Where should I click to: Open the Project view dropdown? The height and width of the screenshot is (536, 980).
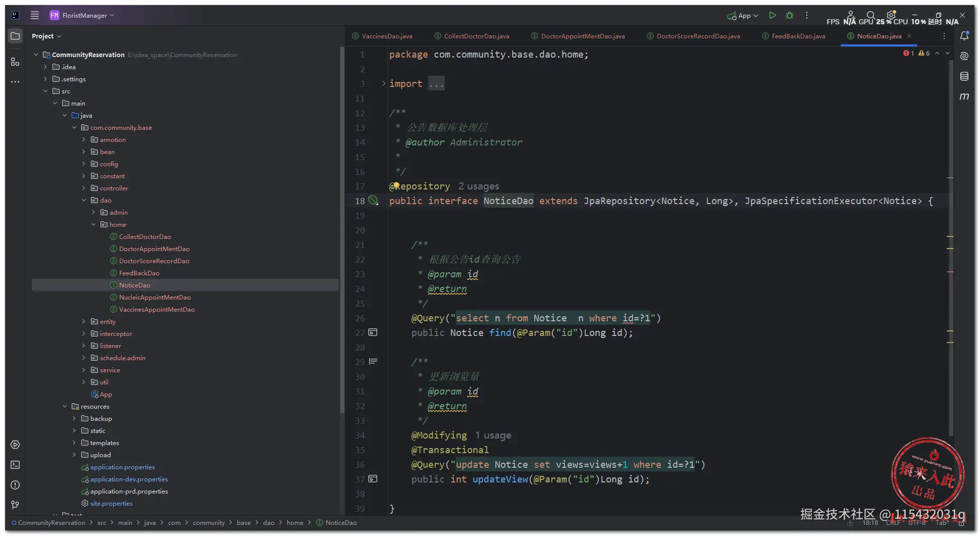coord(46,36)
